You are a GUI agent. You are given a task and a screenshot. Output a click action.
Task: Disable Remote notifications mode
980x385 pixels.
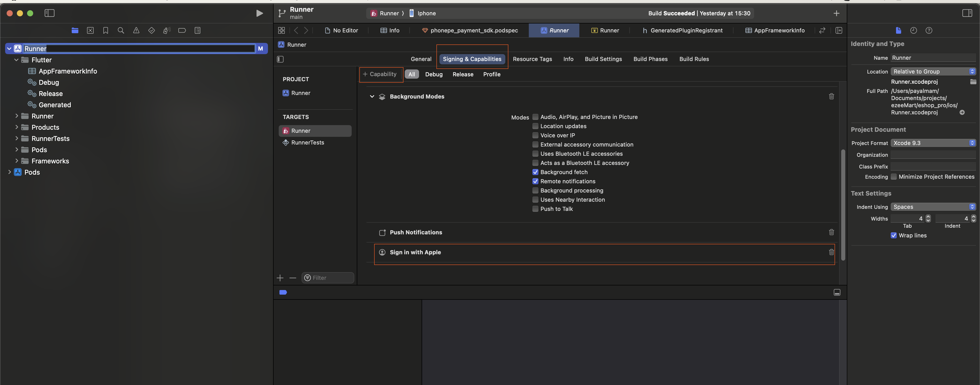pyautogui.click(x=535, y=181)
